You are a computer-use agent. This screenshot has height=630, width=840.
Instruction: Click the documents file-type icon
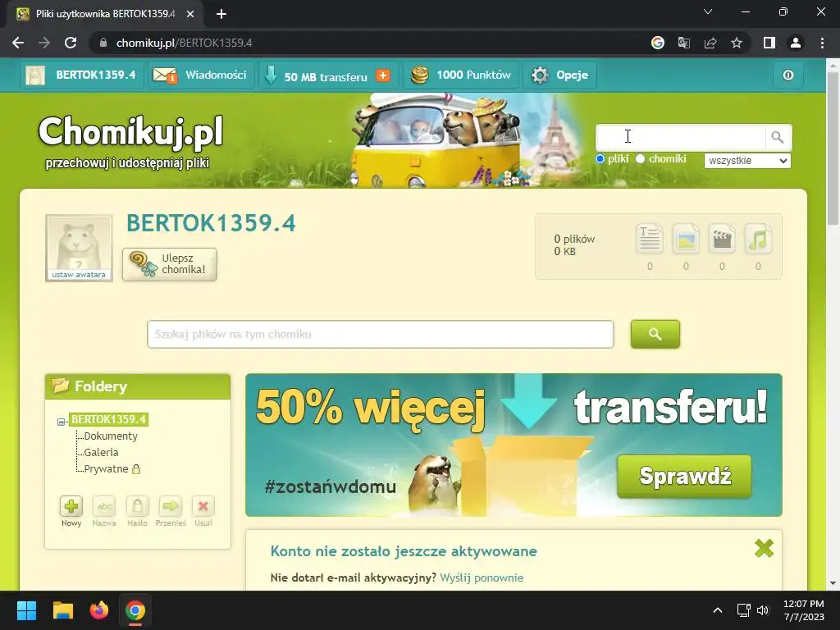tap(650, 239)
